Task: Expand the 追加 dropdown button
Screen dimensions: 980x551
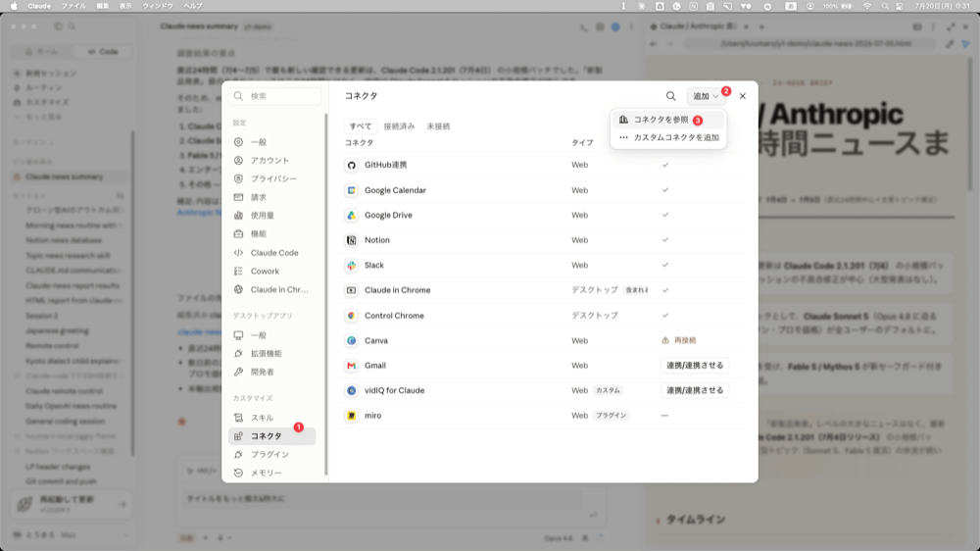Action: click(x=706, y=96)
